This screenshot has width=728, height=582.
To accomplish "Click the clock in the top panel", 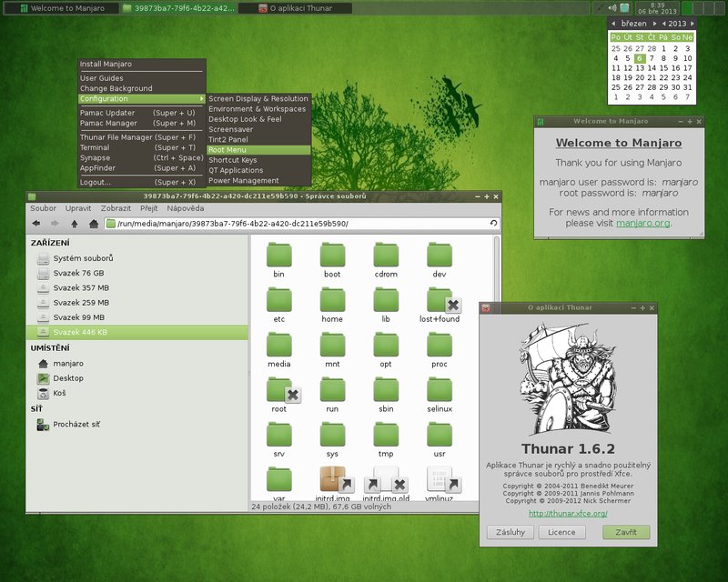I will [657, 8].
